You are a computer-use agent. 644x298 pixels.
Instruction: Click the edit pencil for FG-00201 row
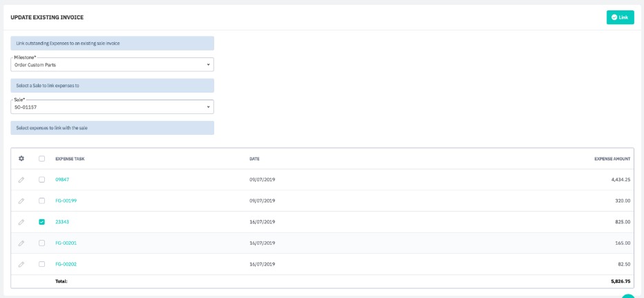(21, 243)
